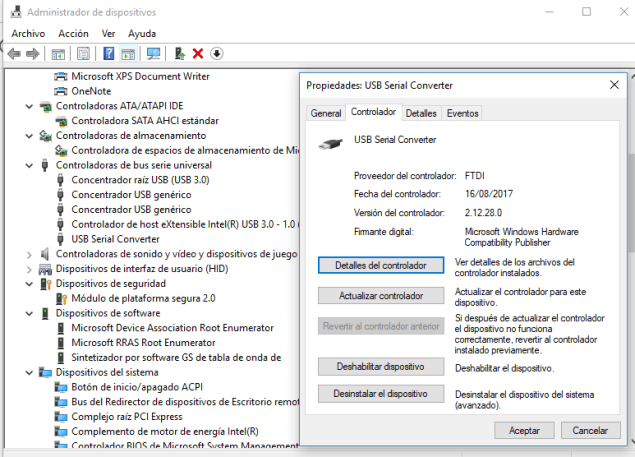
Task: Click the show/hide console tree icon
Action: click(59, 54)
